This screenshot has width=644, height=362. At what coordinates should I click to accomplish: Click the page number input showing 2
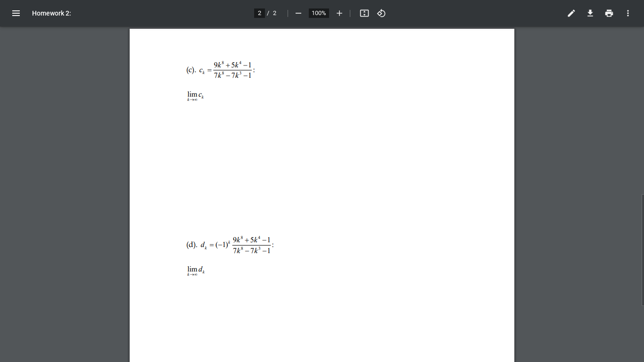point(259,13)
